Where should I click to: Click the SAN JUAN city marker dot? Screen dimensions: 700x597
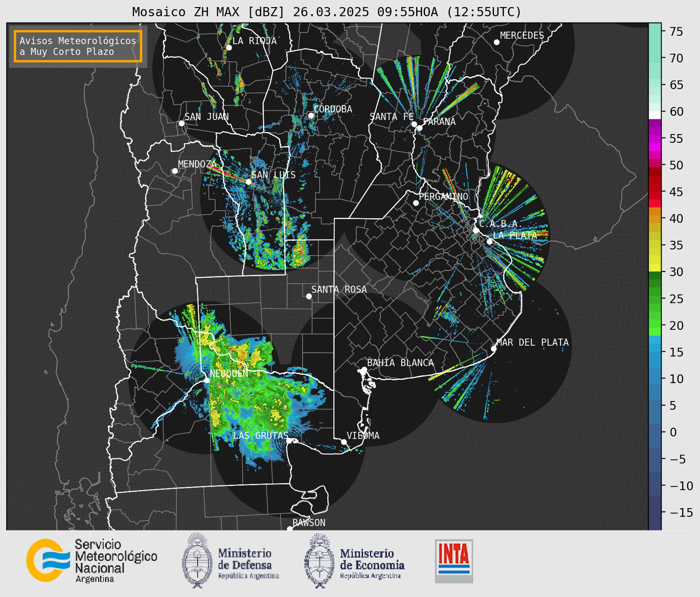181,123
